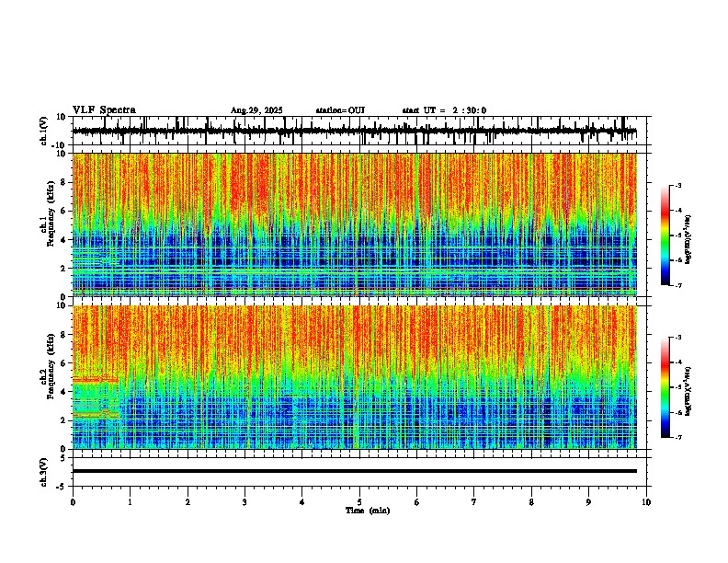Select the ch.3 flat voltage trace line
This screenshot has width=728, height=563.
point(354,471)
